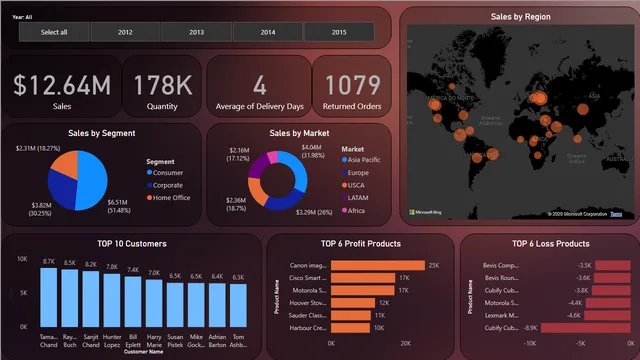Select the Motorola S... 17K profit bar
Viewport: 640px width, 360px height.
(x=362, y=291)
